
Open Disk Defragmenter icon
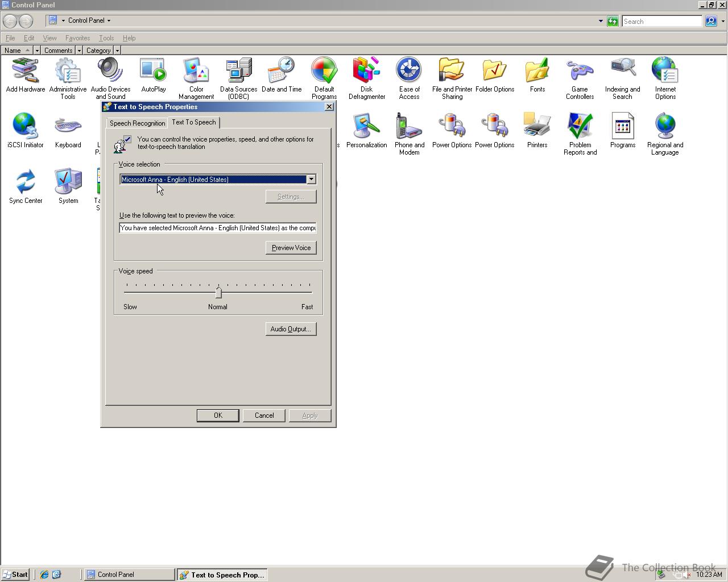[x=367, y=78]
